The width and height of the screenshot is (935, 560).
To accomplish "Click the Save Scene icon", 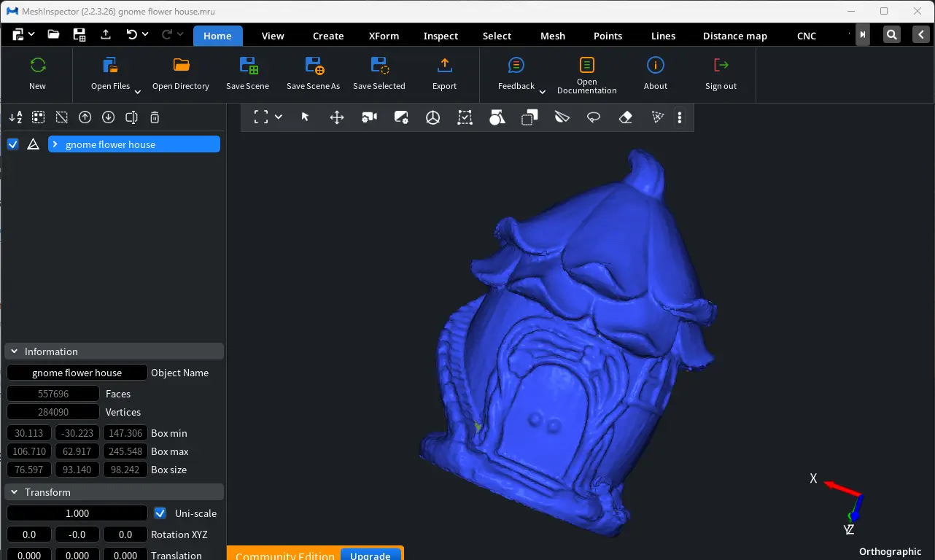I will pos(248,66).
